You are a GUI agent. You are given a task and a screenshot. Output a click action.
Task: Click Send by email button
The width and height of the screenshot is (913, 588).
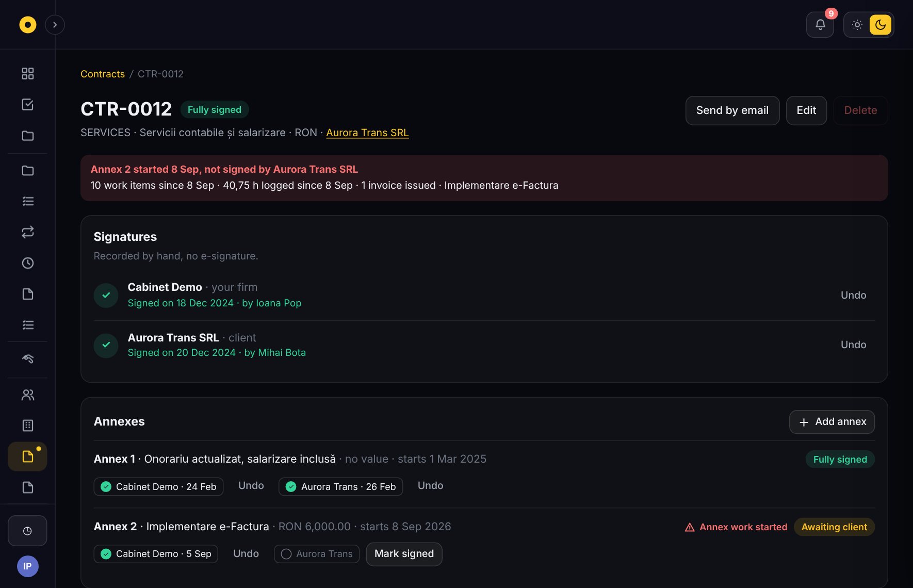point(732,110)
